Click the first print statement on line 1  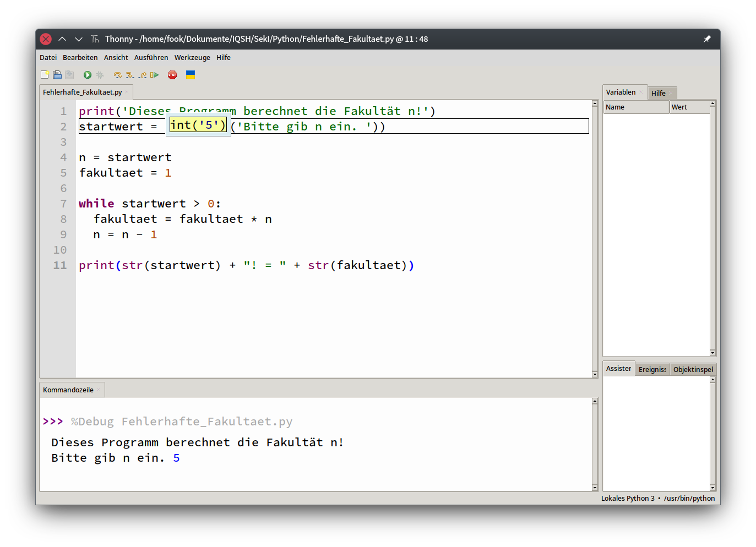pyautogui.click(x=257, y=111)
